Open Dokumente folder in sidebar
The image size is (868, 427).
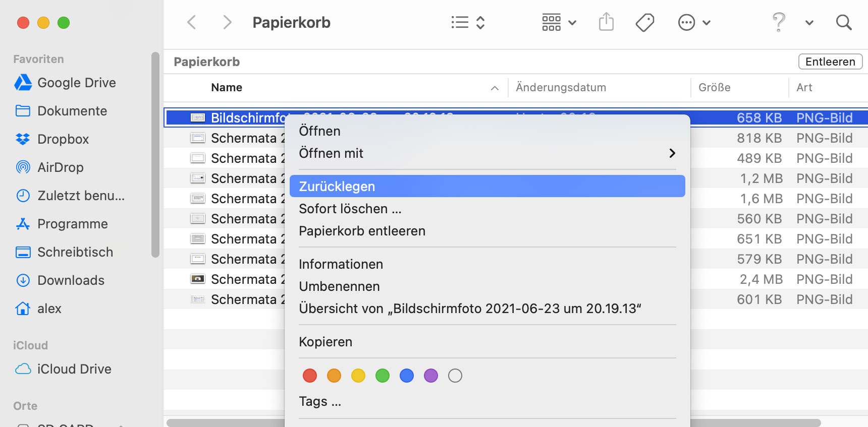coord(61,111)
